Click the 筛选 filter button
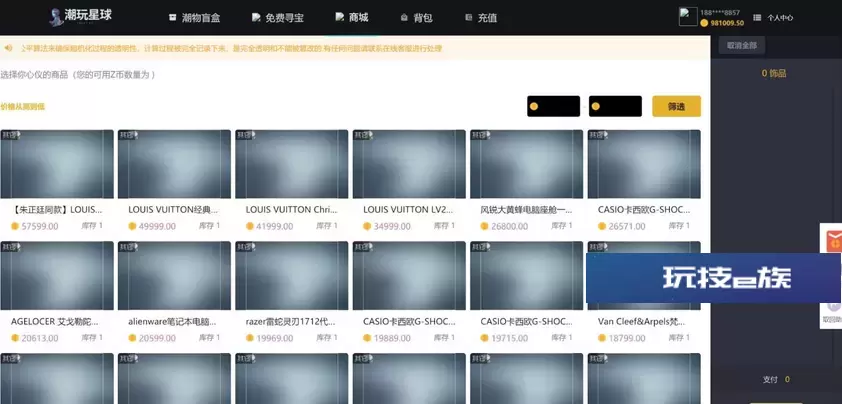 677,106
